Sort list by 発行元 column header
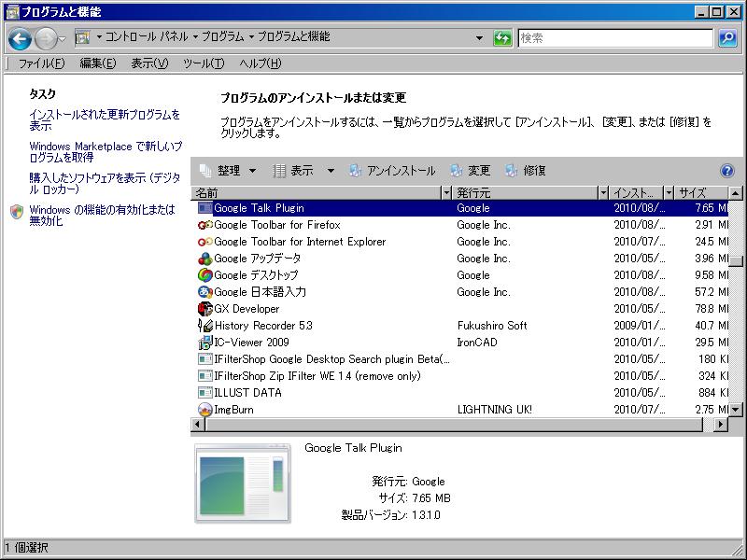 (526, 193)
